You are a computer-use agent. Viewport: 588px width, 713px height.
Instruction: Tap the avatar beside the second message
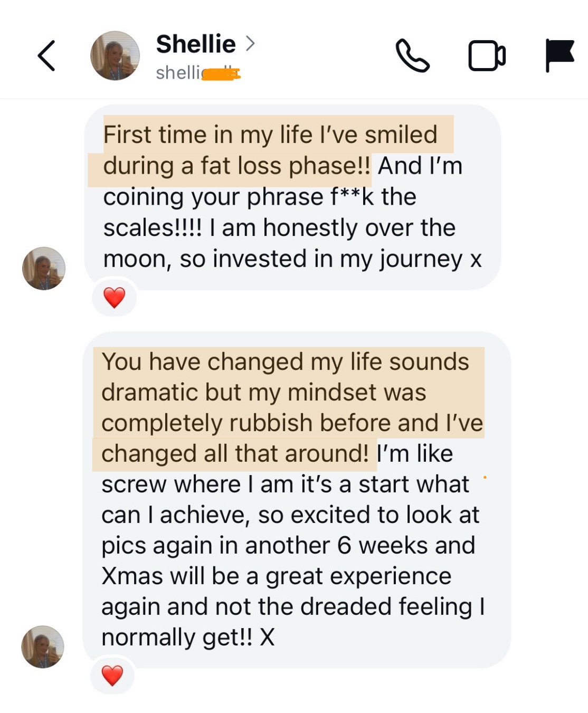pyautogui.click(x=43, y=647)
